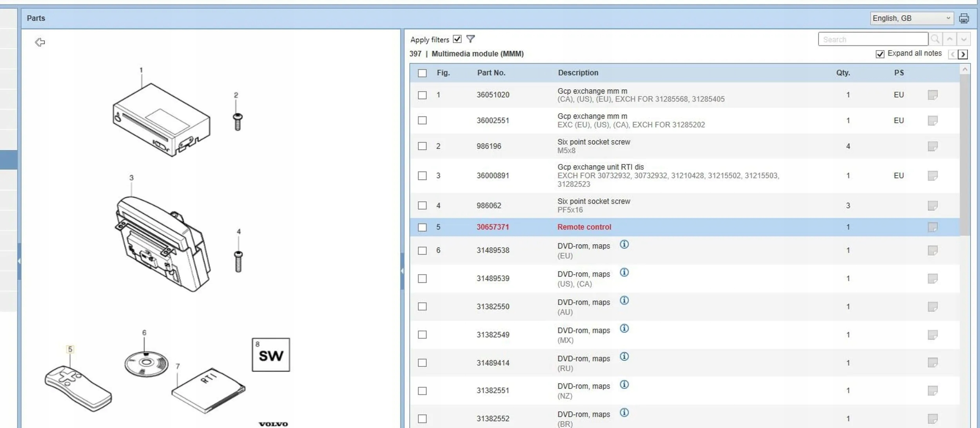This screenshot has height=428, width=980.
Task: Uncheck the Apply filters checkbox
Action: [x=457, y=39]
